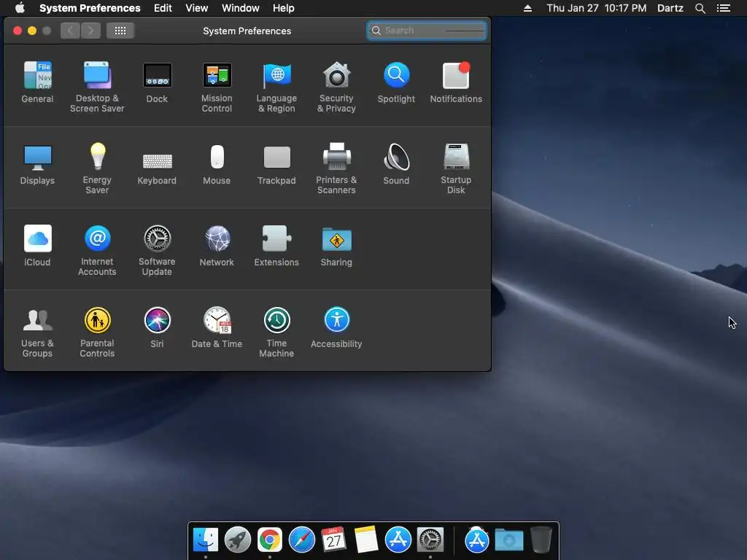747x560 pixels.
Task: Open the Downloads folder in the Dock
Action: pyautogui.click(x=508, y=540)
